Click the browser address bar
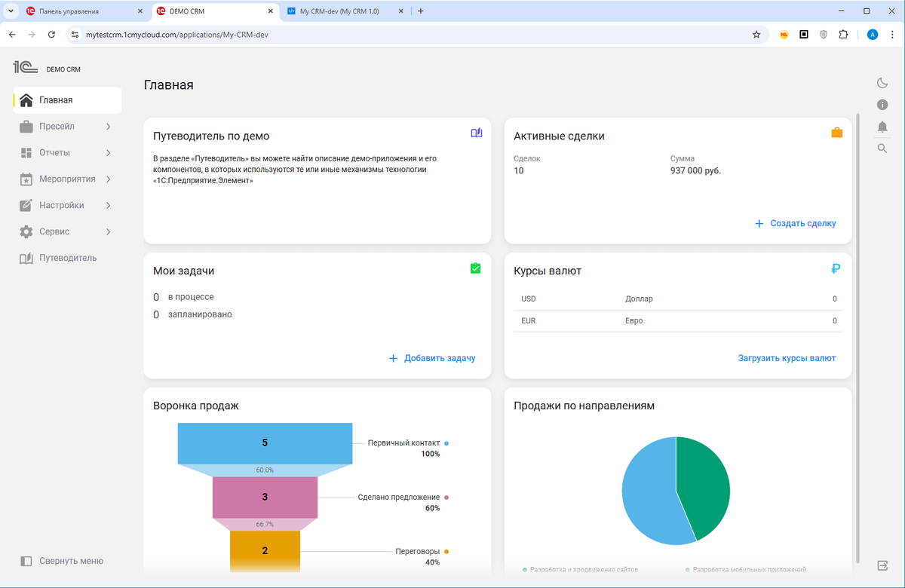 [x=415, y=34]
